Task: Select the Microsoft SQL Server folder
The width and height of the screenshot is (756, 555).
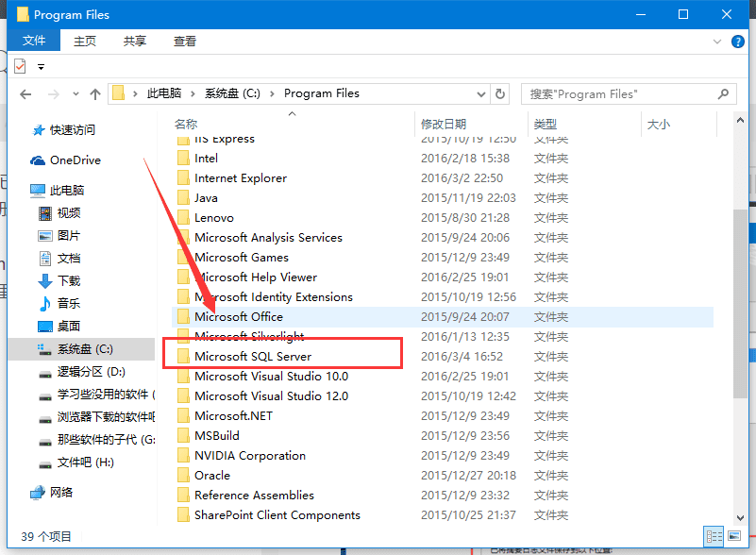Action: pyautogui.click(x=253, y=357)
